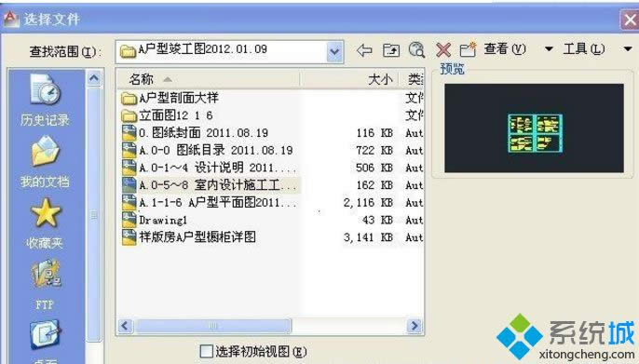
Task: Click the red X delete icon
Action: (443, 50)
